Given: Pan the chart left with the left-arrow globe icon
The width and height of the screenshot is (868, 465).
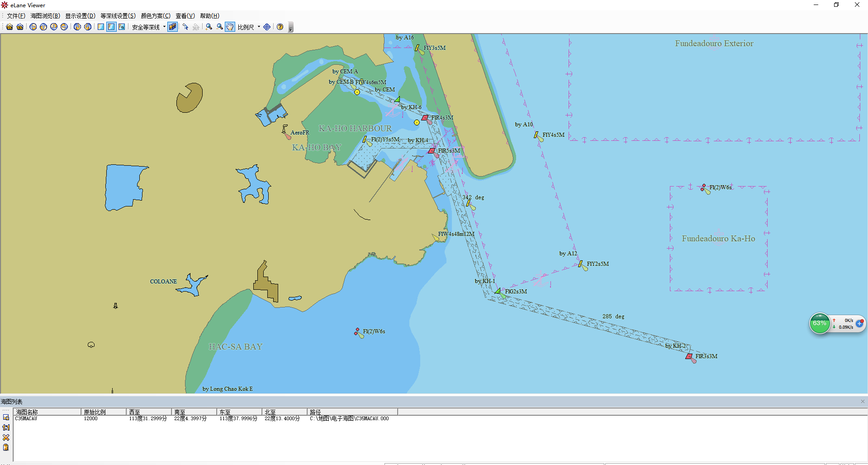Looking at the screenshot, I should pos(33,27).
